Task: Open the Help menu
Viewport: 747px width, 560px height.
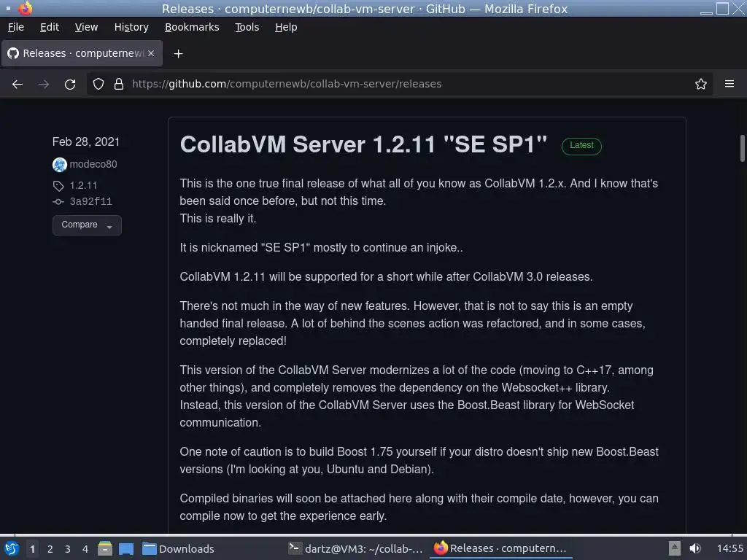Action: pos(286,27)
